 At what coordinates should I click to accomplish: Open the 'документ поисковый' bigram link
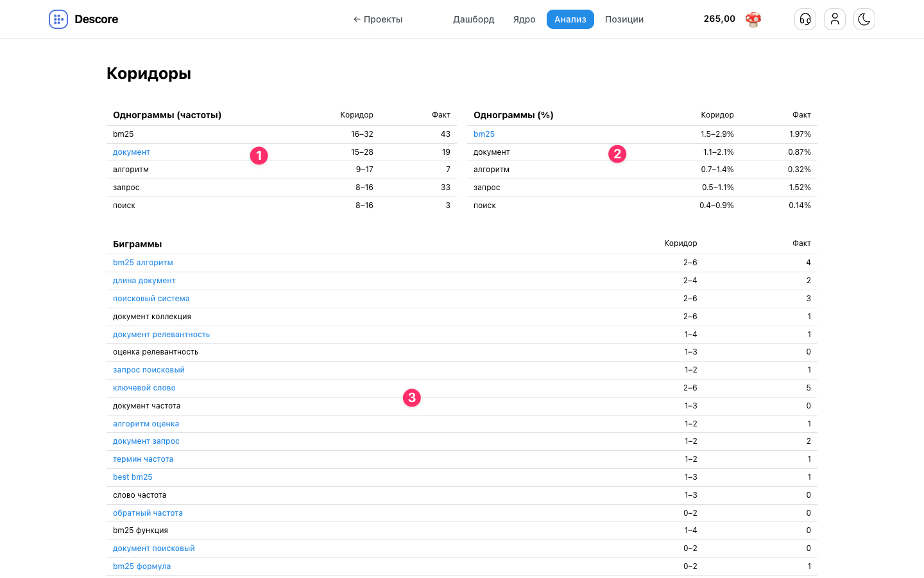(x=154, y=548)
